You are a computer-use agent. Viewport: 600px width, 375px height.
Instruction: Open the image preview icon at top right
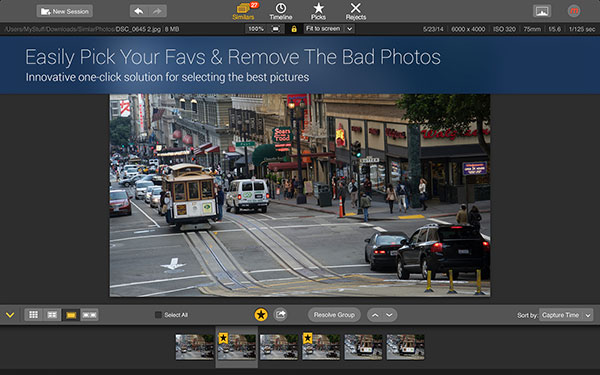542,11
